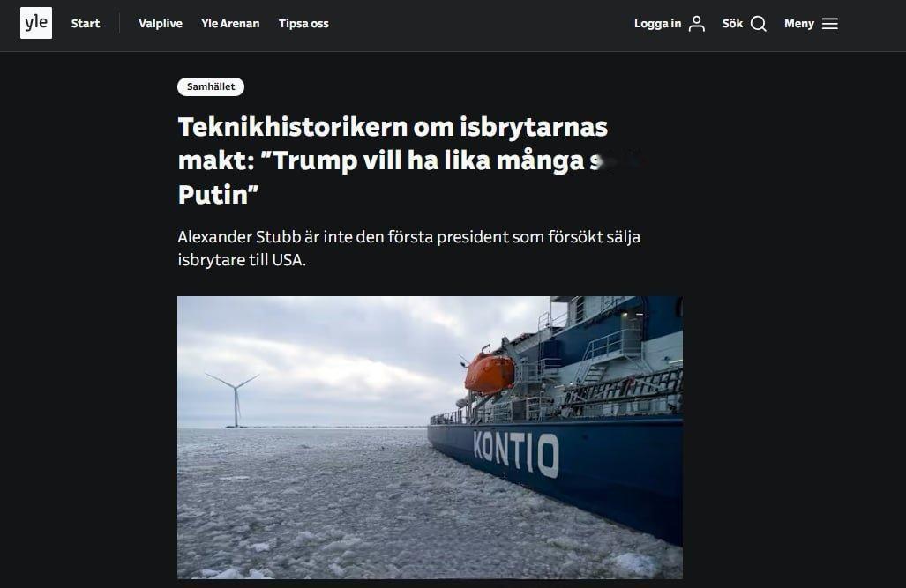Screen dimensions: 906x588
Task: Open search via the magnifying glass icon
Action: (759, 24)
